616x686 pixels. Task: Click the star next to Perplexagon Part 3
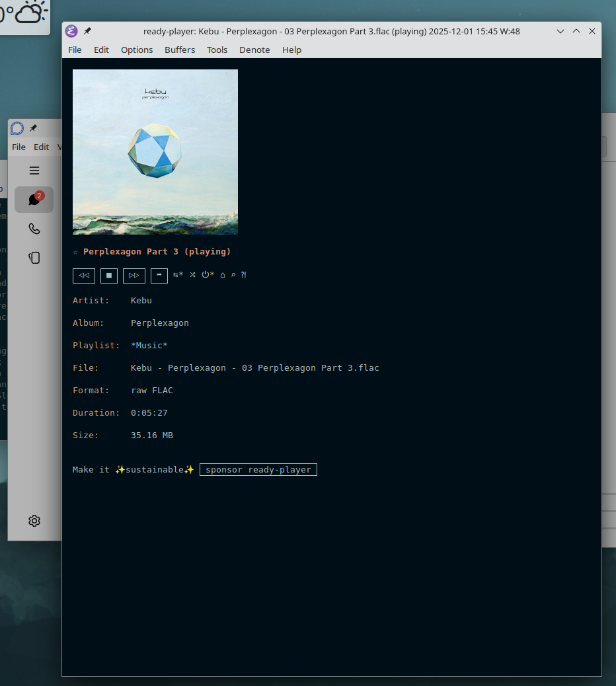point(75,252)
